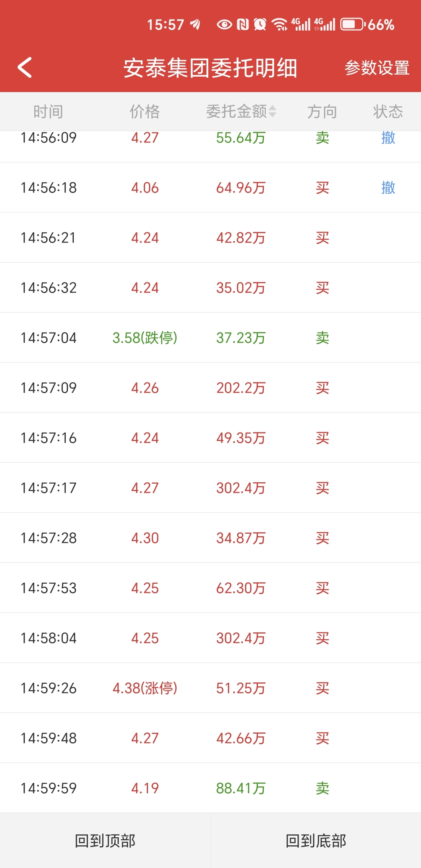421x868 pixels.
Task: Tap the eye comfort status icon
Action: point(224,24)
